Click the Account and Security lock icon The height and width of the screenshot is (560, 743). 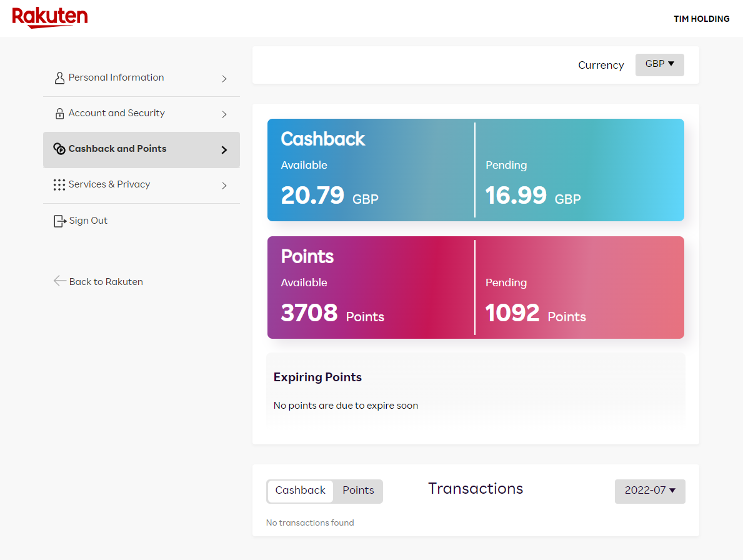point(59,114)
